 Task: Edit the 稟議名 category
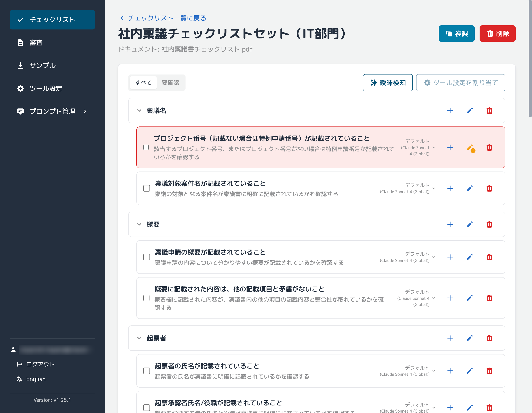tap(470, 111)
